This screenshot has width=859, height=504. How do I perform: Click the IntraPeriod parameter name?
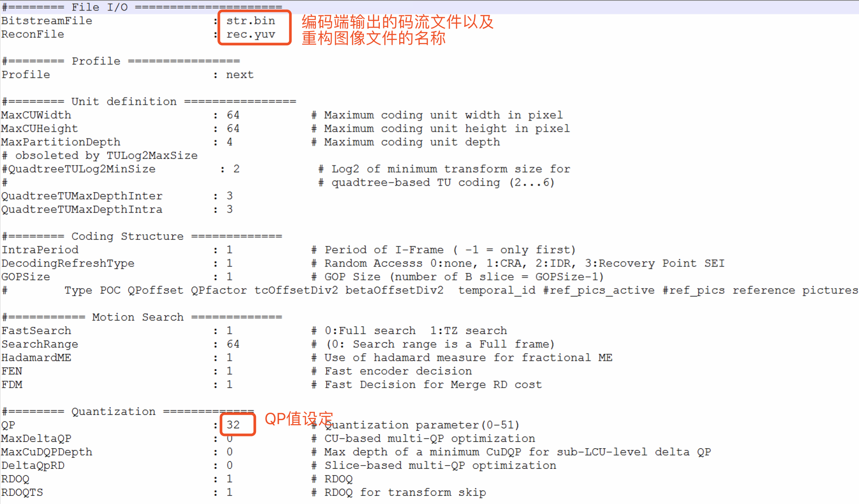click(x=40, y=250)
